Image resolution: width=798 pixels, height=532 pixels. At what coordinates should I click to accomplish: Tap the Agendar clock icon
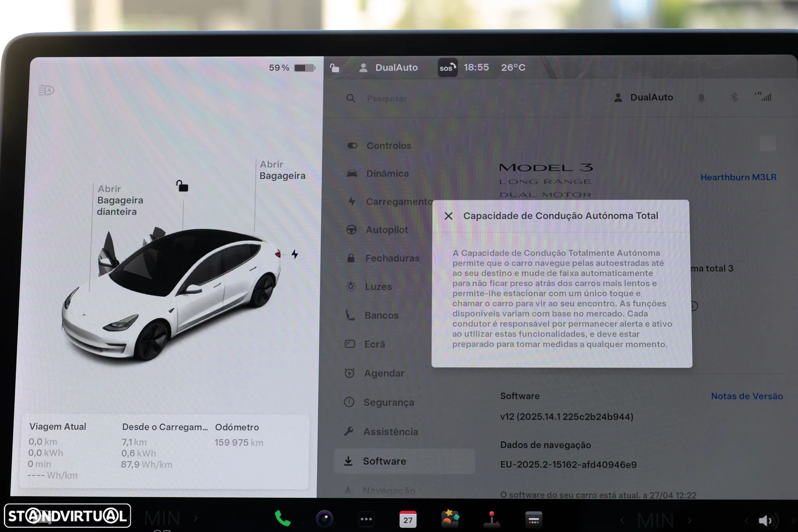[x=350, y=373]
